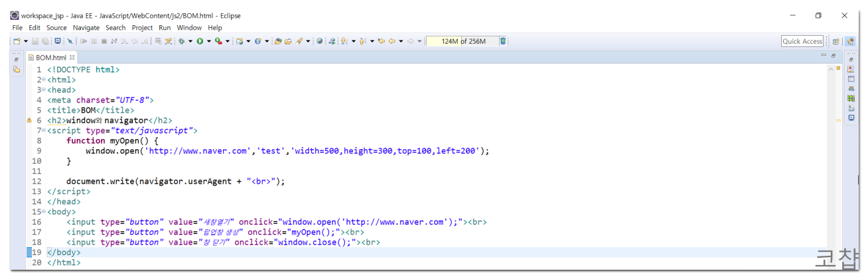Click the Back navigation yellow arrow
Viewport: 868px width, 279px height.
[x=392, y=41]
